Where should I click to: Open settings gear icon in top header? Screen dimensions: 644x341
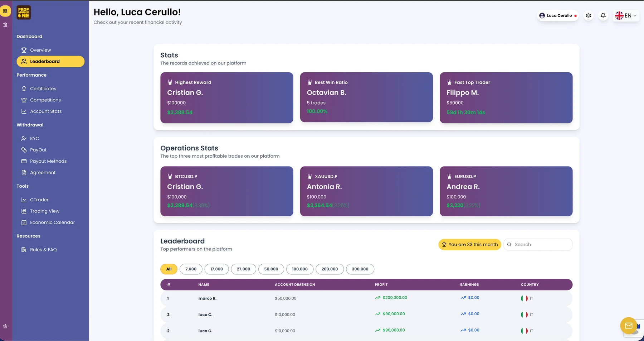589,15
